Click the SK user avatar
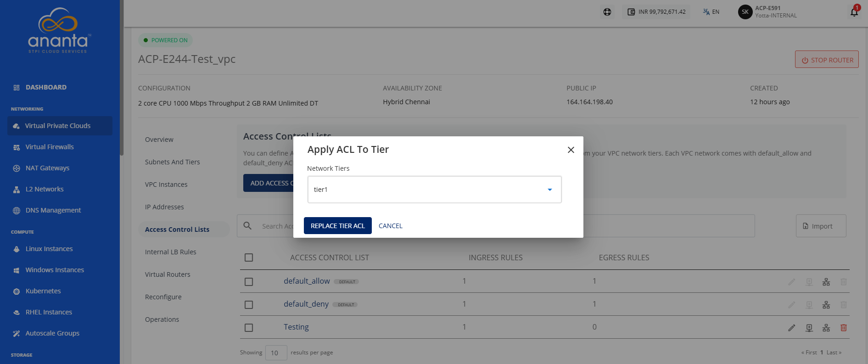Viewport: 868px width, 364px height. pyautogui.click(x=745, y=12)
